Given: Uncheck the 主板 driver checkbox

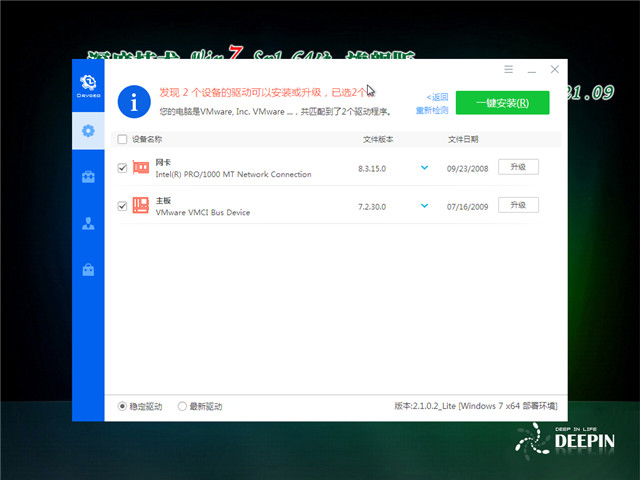Looking at the screenshot, I should pyautogui.click(x=122, y=206).
